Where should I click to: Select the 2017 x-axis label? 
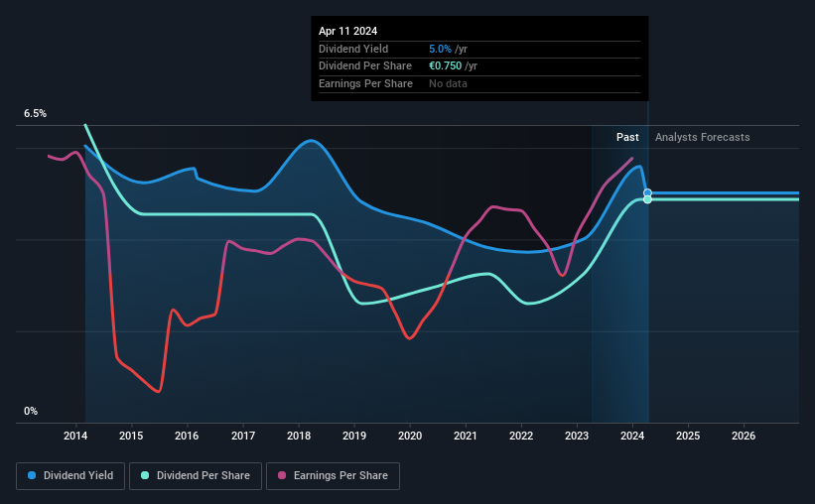tap(243, 436)
